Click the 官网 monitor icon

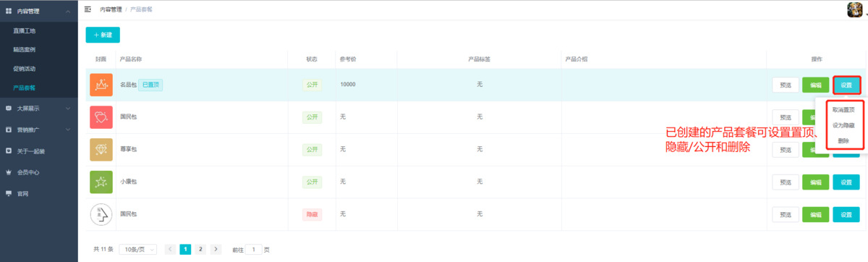[x=8, y=194]
